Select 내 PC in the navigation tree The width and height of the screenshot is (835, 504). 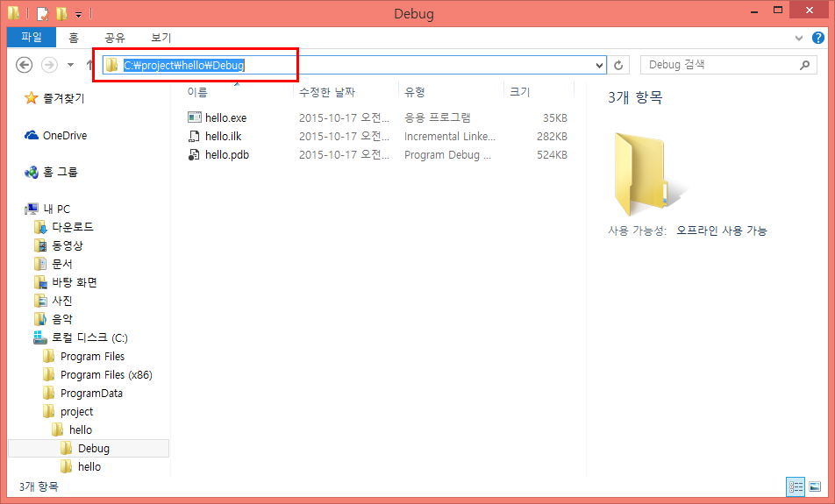[56, 209]
